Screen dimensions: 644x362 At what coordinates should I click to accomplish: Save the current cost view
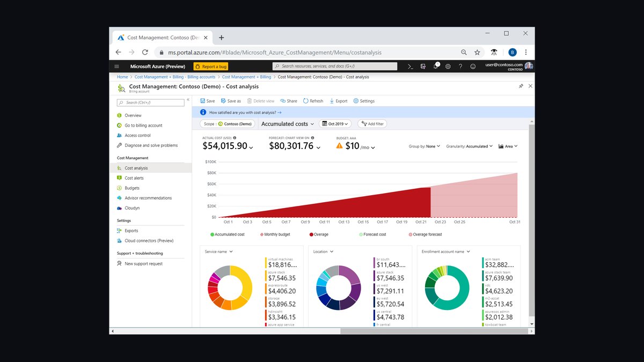207,101
